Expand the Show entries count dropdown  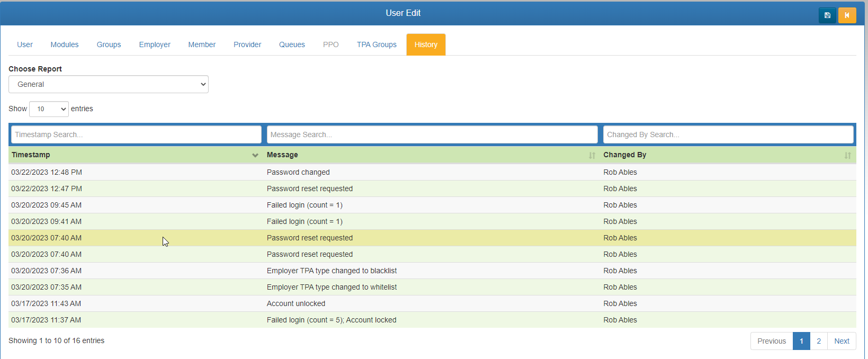(49, 109)
